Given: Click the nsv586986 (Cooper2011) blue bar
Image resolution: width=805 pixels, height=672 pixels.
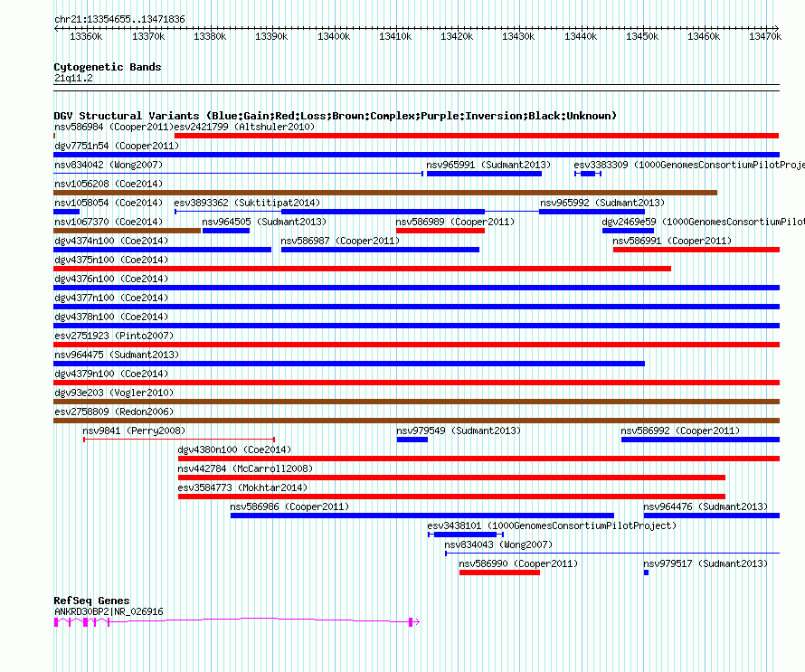Looking at the screenshot, I should coord(422,516).
